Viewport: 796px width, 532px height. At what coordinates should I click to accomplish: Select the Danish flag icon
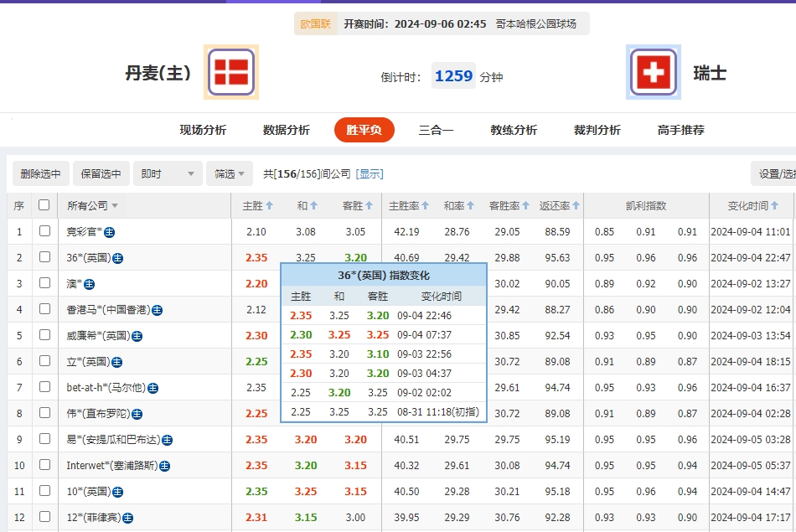click(x=230, y=73)
